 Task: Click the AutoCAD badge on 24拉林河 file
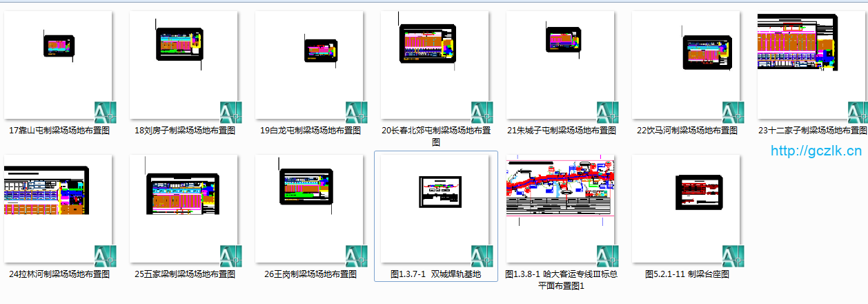[105, 256]
